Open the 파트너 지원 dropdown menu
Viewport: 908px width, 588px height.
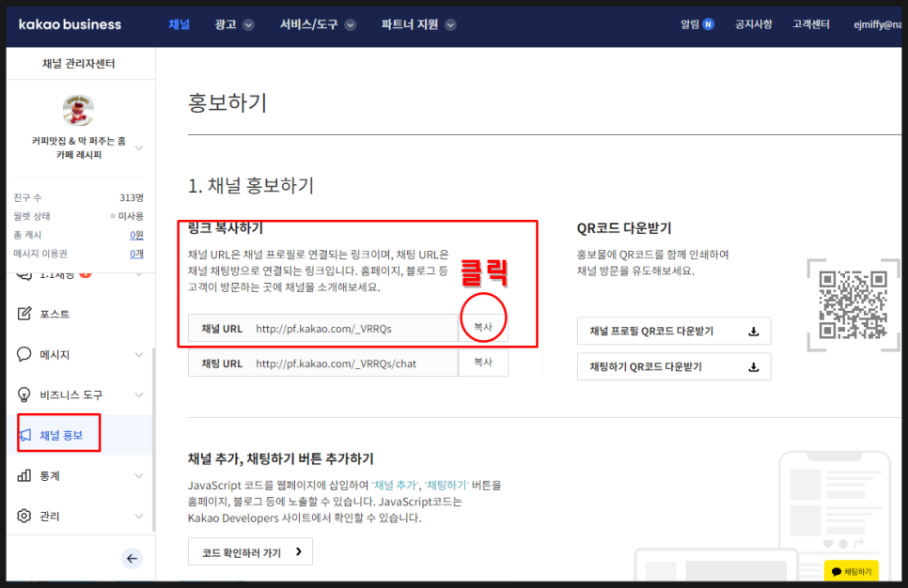point(418,24)
